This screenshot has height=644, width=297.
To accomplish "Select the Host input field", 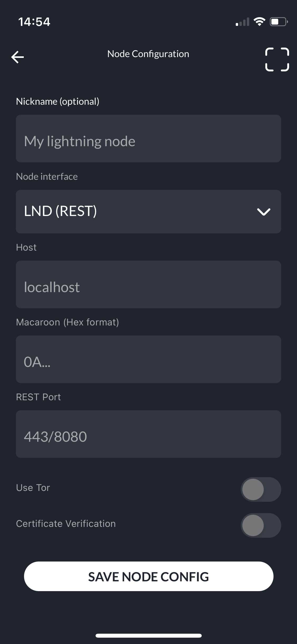I will [x=148, y=284].
